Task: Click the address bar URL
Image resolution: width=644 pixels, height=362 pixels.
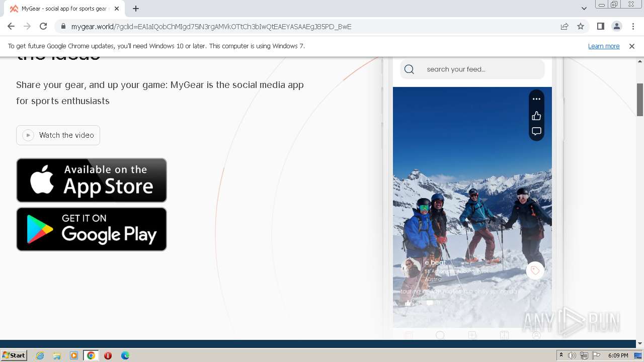Action: point(211,27)
